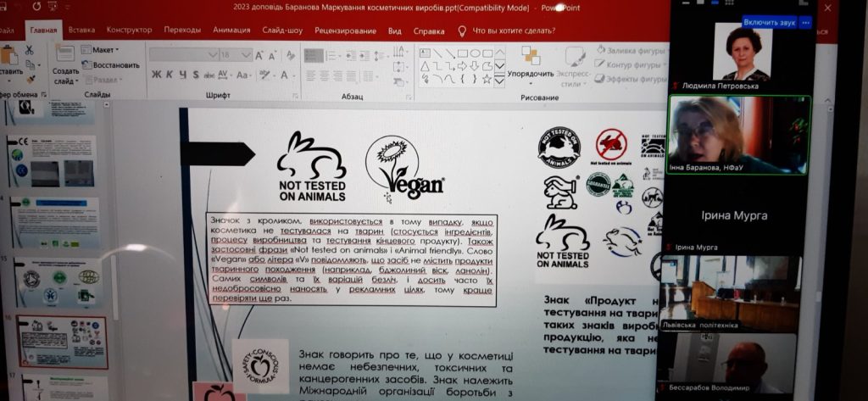The image size is (868, 401).
Task: Center text in the Абзац group
Action: coord(325,75)
